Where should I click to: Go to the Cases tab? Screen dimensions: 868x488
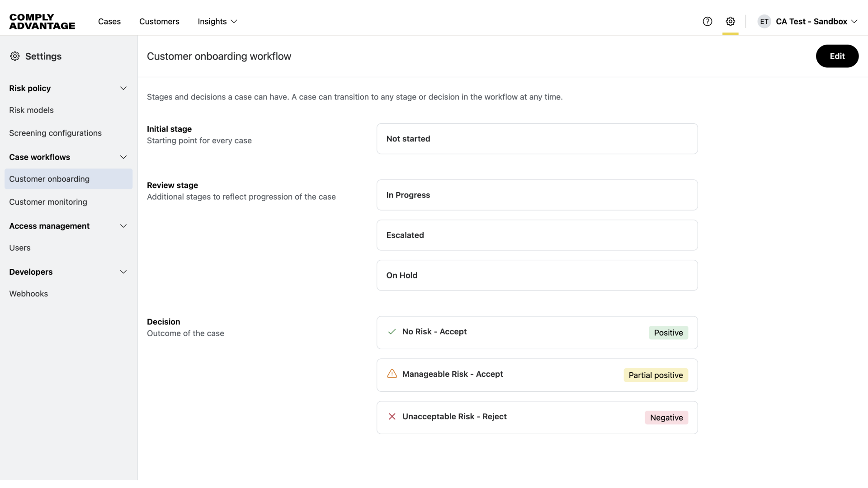(109, 21)
